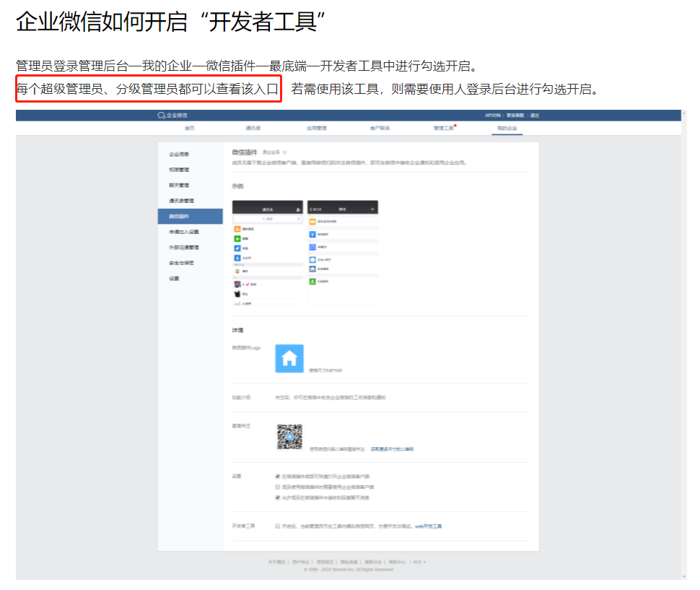This screenshot has width=700, height=590.
Task: Click the 开发者工具 row label
Action: 243,526
